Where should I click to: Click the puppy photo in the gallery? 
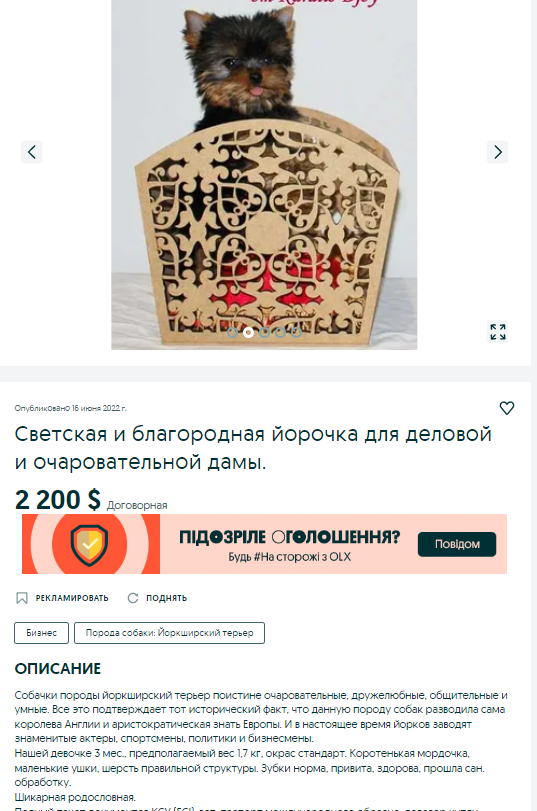point(264,175)
